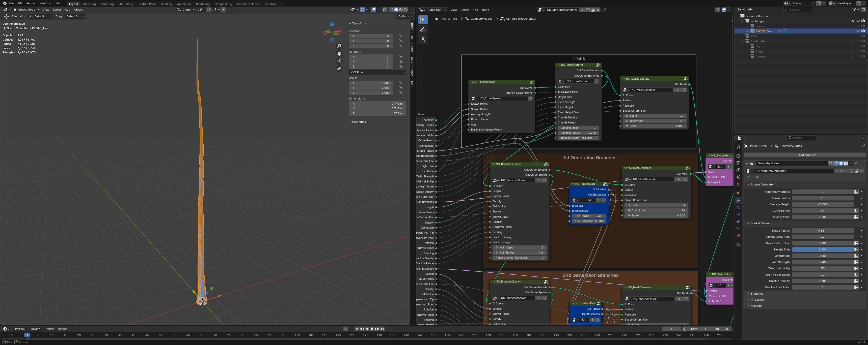Image resolution: width=868 pixels, height=345 pixels.
Task: Collapse the Studio-Set collection in the outliner
Action: 742,41
